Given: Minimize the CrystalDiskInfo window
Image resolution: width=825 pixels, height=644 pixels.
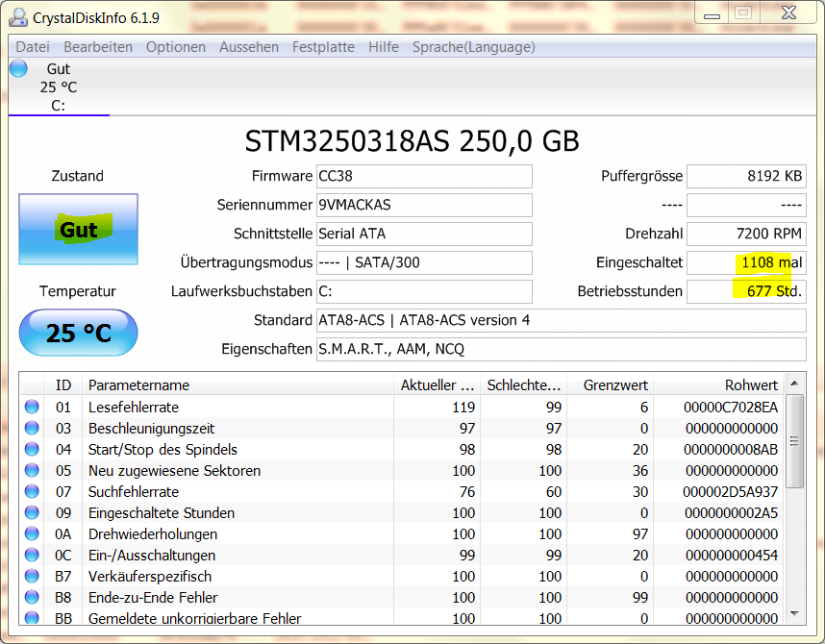Looking at the screenshot, I should point(712,13).
